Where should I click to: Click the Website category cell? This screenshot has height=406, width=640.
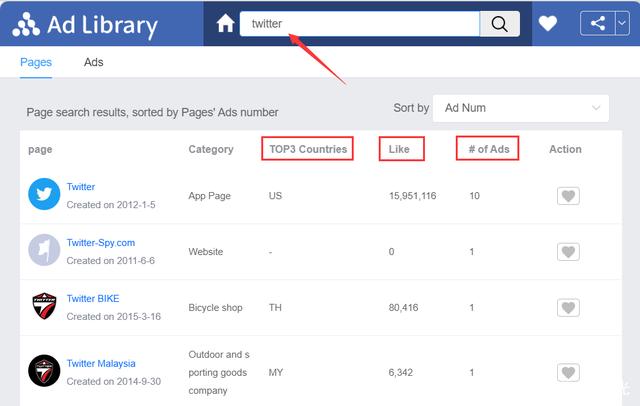(206, 252)
